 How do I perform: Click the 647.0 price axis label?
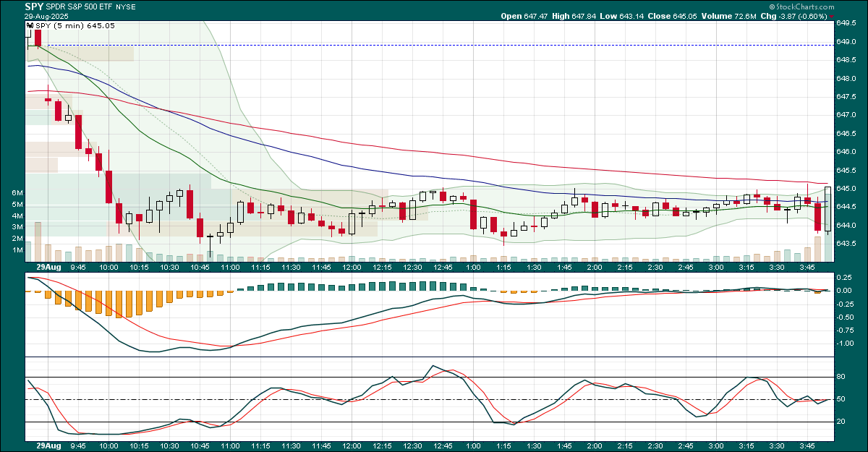point(847,115)
